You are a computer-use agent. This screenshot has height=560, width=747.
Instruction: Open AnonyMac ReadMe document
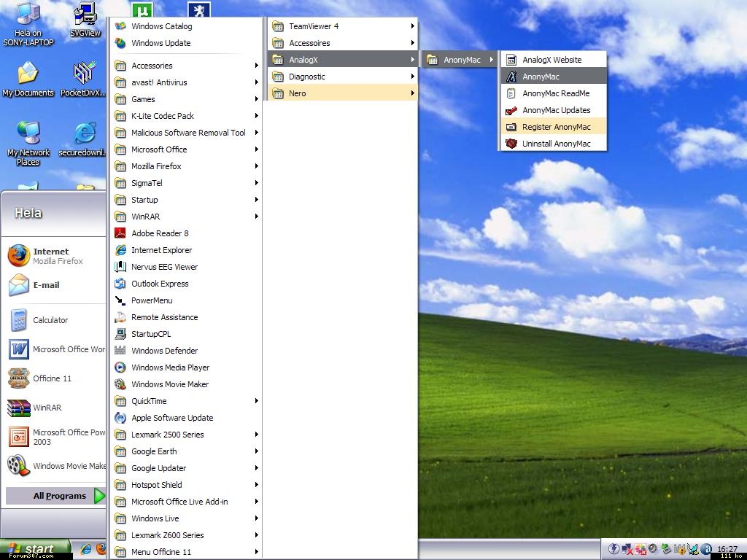(554, 93)
